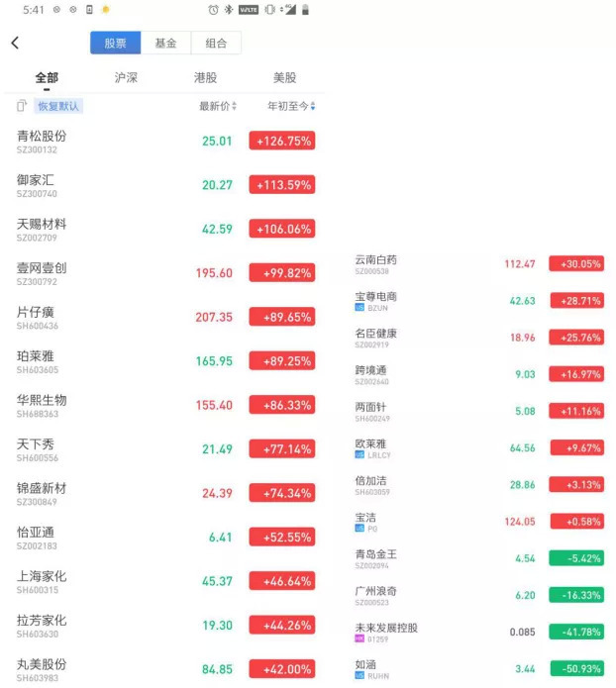Tap the 0.085 price value
The image size is (616, 688).
click(x=523, y=633)
